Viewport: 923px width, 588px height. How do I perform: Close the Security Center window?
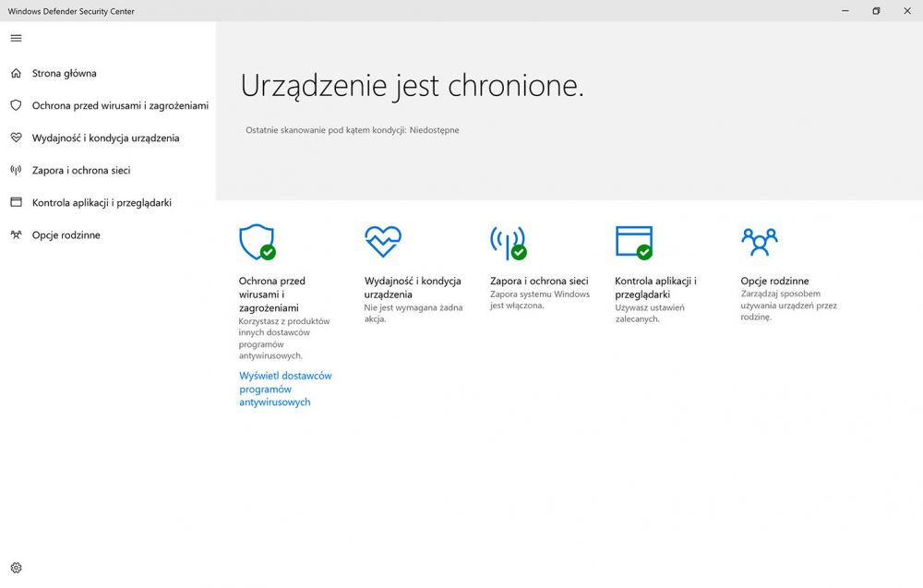click(x=907, y=10)
